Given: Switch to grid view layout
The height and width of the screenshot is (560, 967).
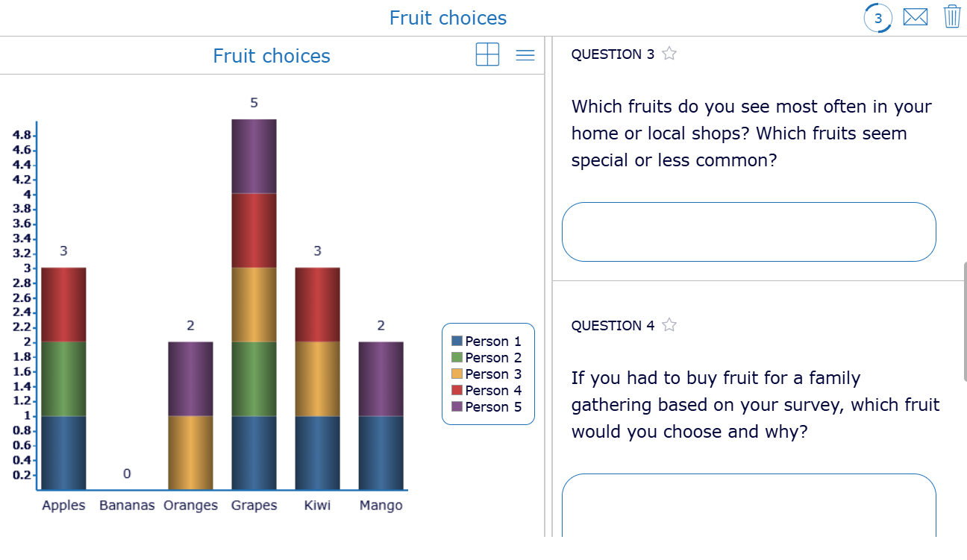Looking at the screenshot, I should pos(487,54).
